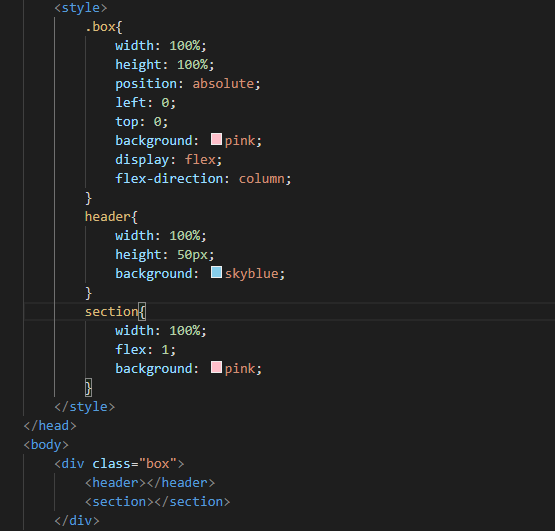555x531 pixels.
Task: Click the 'display: flex;' line
Action: point(168,160)
